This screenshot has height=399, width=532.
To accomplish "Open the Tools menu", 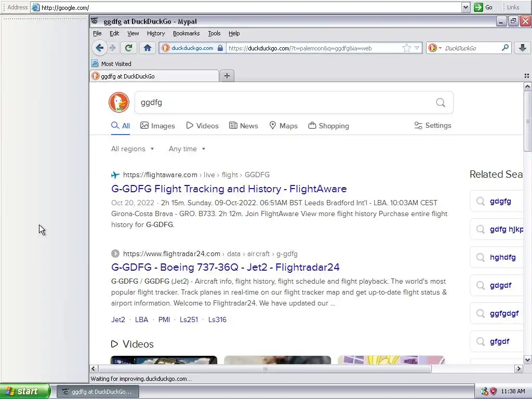I will pos(214,33).
